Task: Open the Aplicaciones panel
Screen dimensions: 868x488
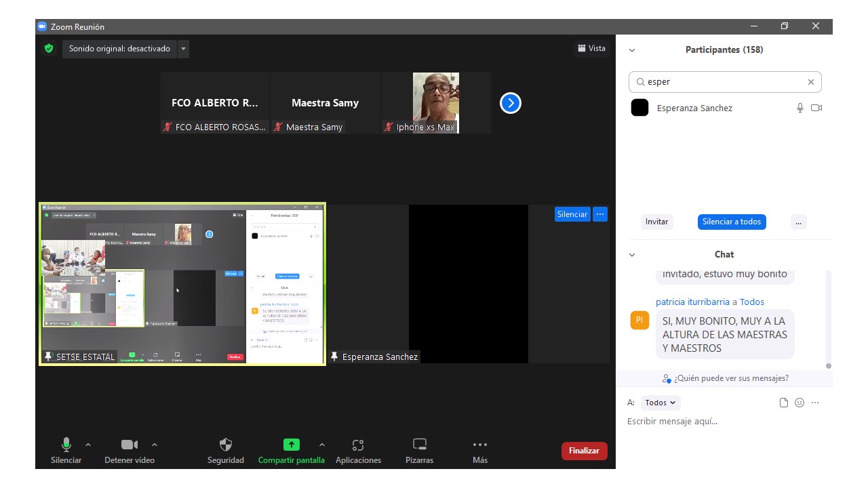Action: pyautogui.click(x=358, y=451)
